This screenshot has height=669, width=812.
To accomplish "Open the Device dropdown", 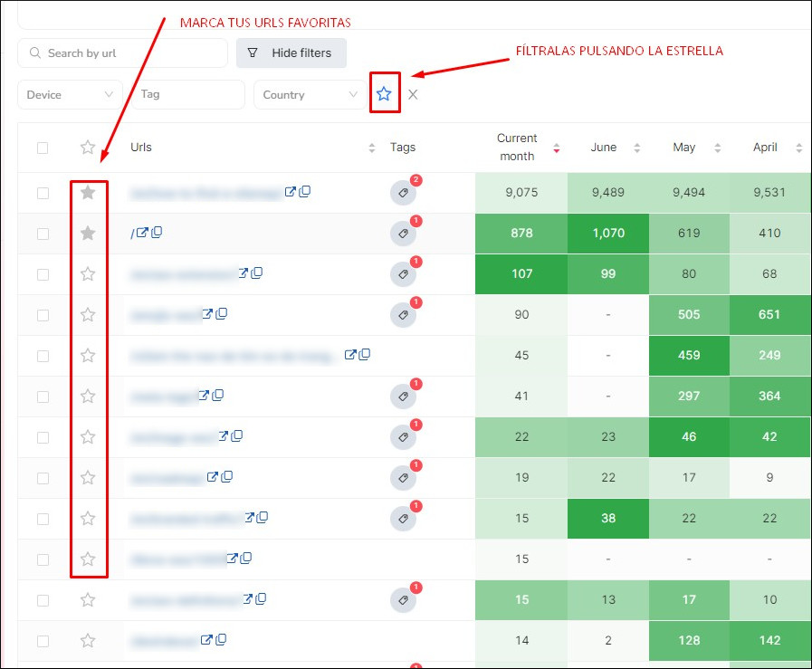I will 70,94.
